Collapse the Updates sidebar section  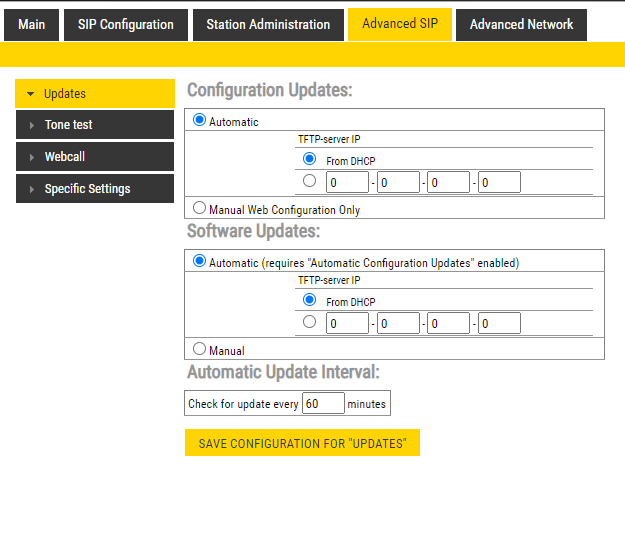95,94
